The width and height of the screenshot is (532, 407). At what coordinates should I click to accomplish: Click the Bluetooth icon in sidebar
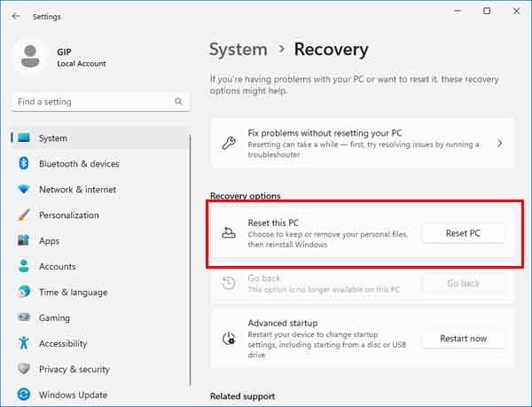[24, 163]
